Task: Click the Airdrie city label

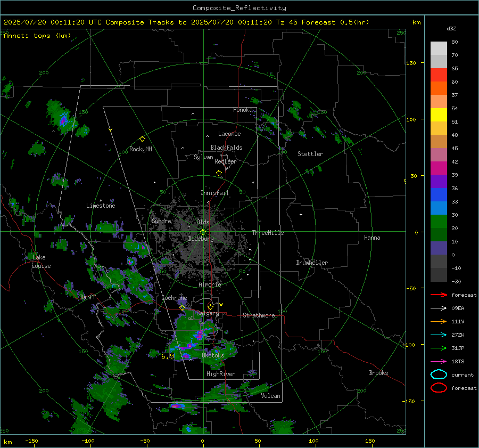Action: pos(210,284)
